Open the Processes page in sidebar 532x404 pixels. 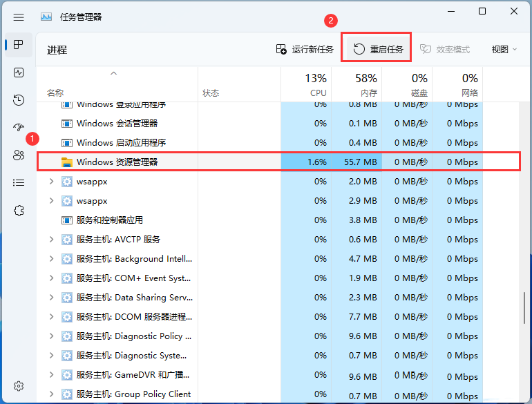(x=19, y=44)
